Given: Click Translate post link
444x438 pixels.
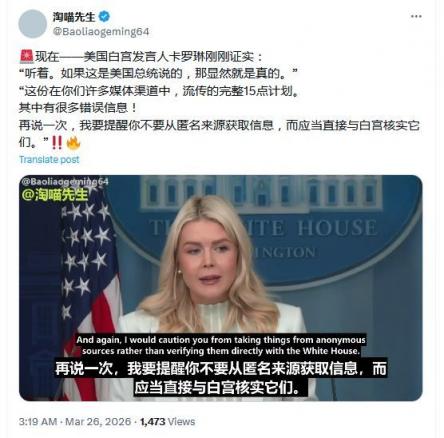Looking at the screenshot, I should (49, 160).
